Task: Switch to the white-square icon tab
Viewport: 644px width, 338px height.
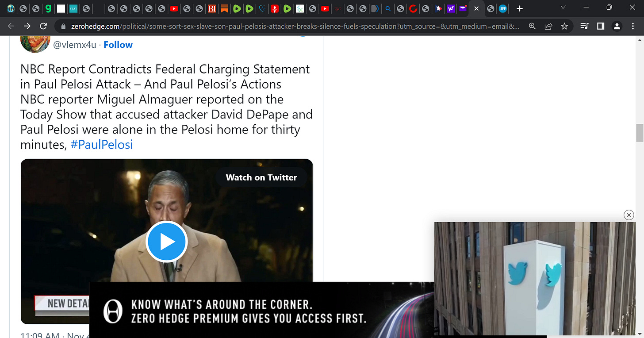Action: [x=61, y=8]
